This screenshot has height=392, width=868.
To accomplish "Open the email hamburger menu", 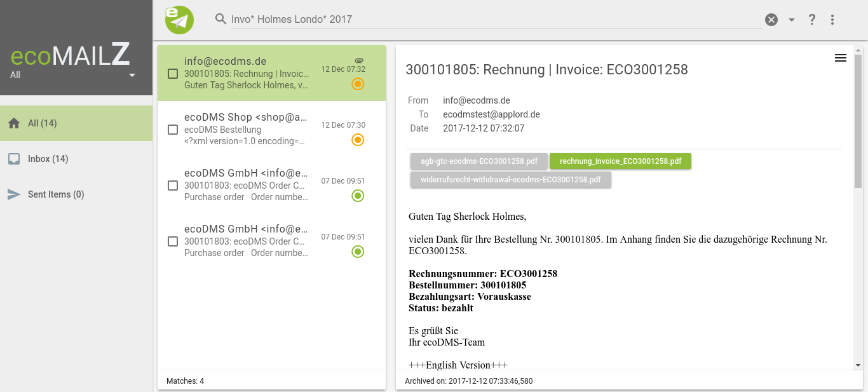I will click(x=840, y=58).
